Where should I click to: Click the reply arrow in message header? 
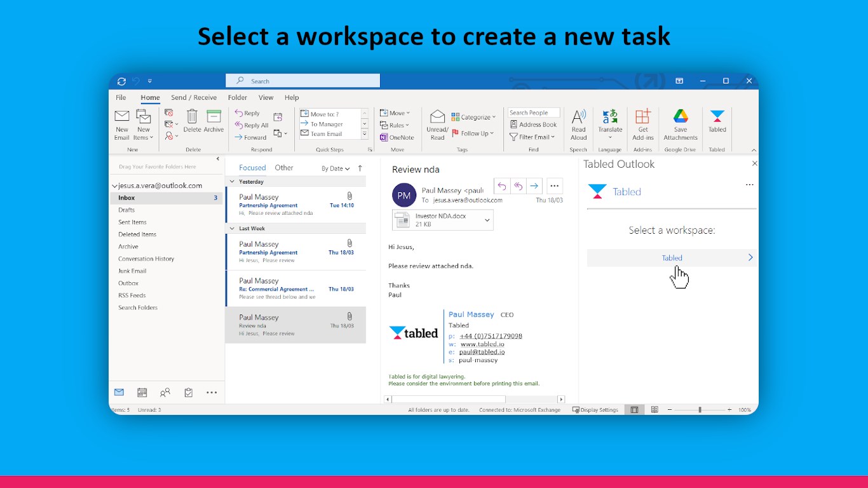(502, 186)
